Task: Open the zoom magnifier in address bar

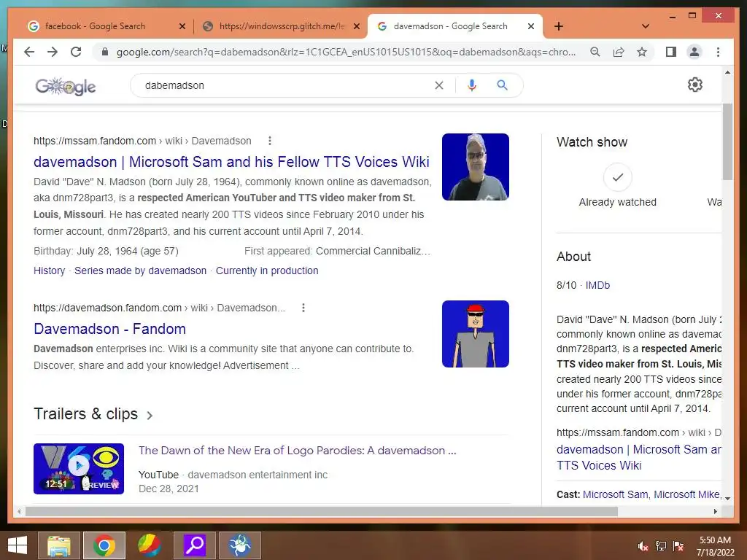Action: click(x=595, y=52)
